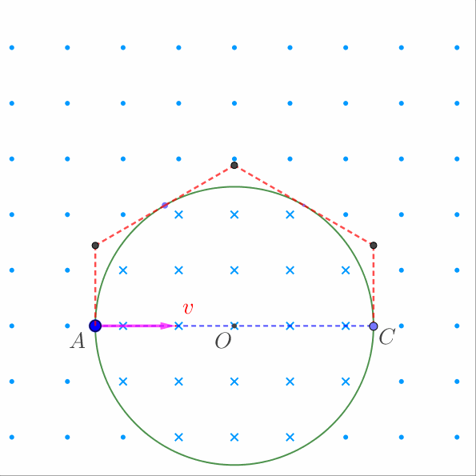476x476 pixels.
Task: Click the letter label O
Action: [223, 341]
